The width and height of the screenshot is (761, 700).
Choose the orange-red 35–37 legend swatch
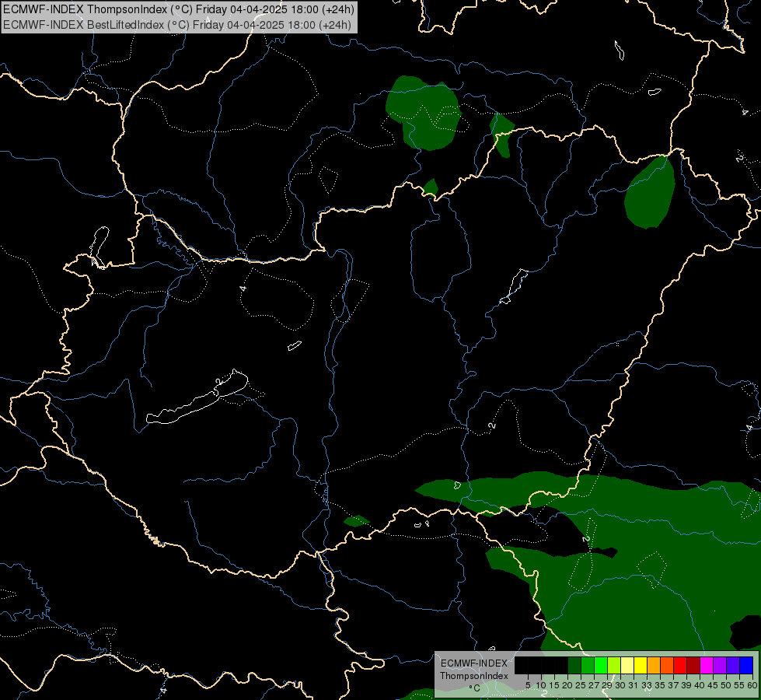(x=667, y=665)
